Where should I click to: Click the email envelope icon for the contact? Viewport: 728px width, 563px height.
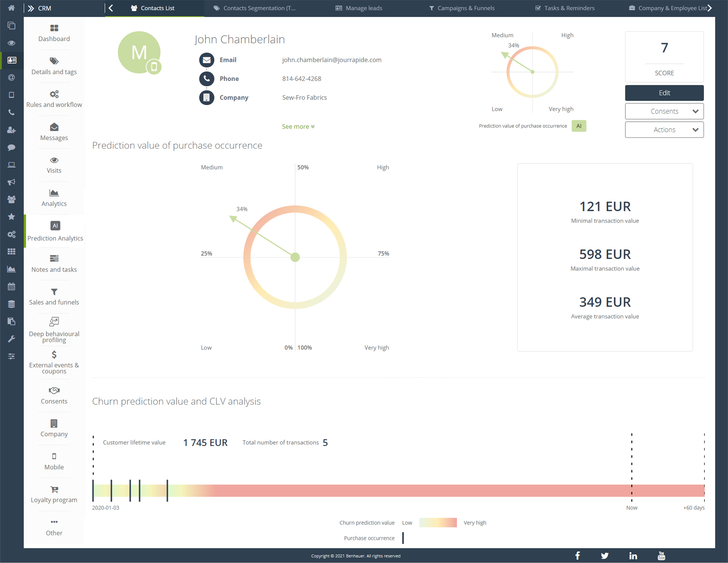tap(206, 60)
